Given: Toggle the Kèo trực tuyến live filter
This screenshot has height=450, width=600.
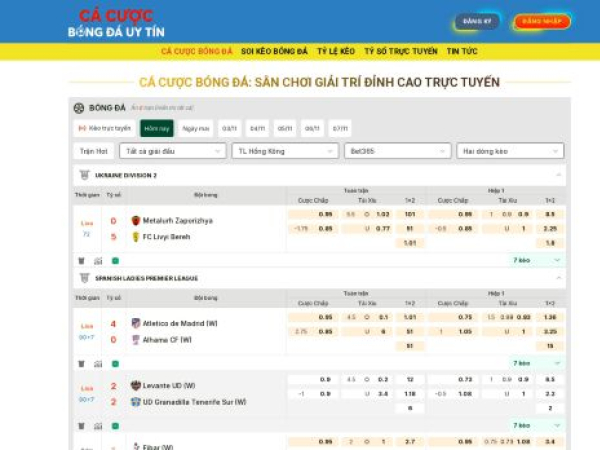Looking at the screenshot, I should pyautogui.click(x=104, y=128).
